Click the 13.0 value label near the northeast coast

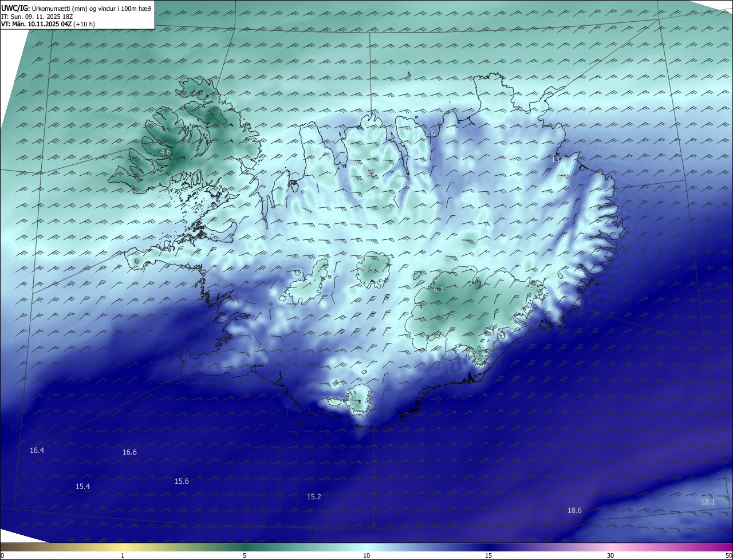(x=558, y=159)
